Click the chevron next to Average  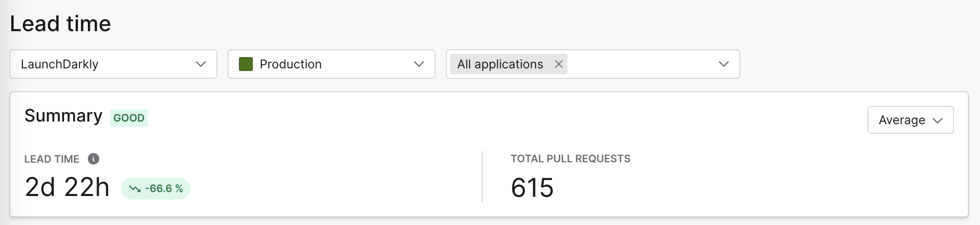pos(938,120)
